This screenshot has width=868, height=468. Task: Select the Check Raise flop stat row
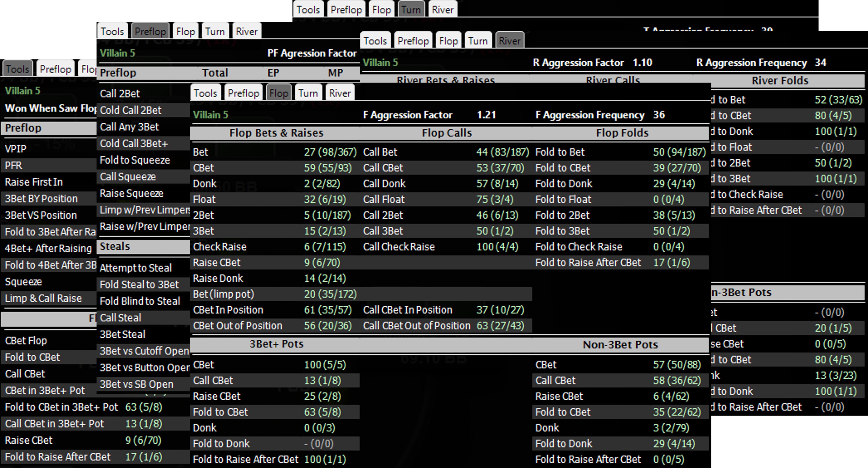click(x=219, y=247)
